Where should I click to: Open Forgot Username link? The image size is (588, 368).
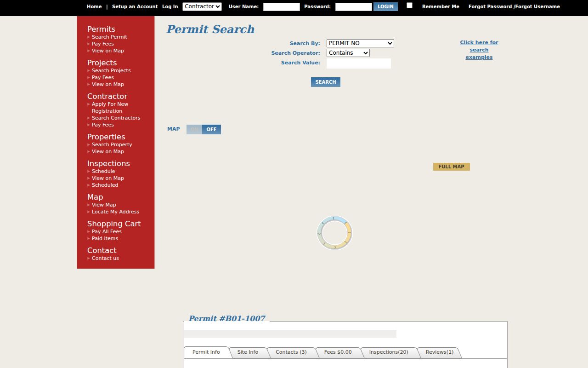[x=537, y=6]
